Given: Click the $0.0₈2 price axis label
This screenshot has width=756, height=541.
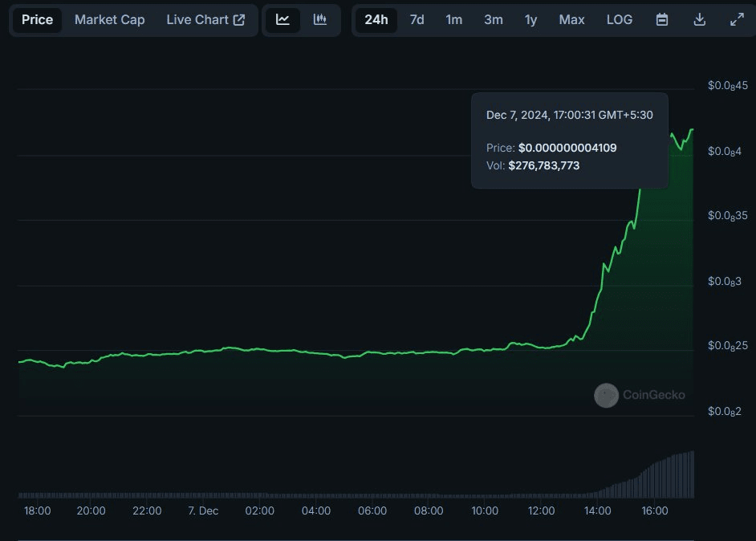Looking at the screenshot, I should [724, 411].
